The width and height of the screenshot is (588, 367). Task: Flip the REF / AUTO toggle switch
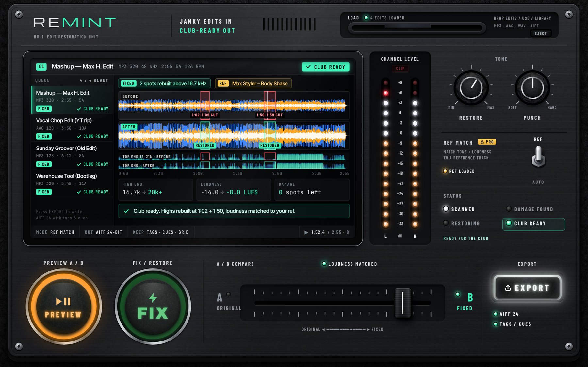538,157
